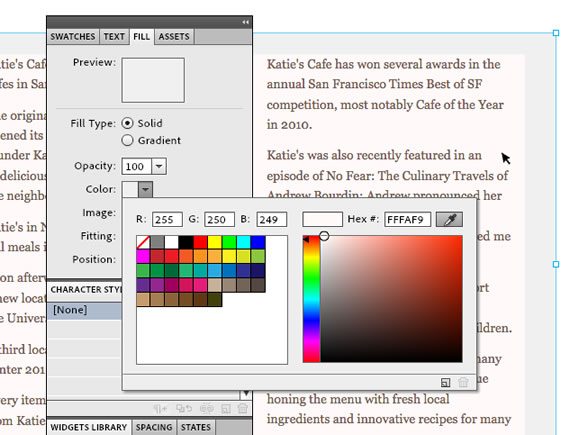Click the G value field
The image size is (561, 435).
[x=219, y=219]
